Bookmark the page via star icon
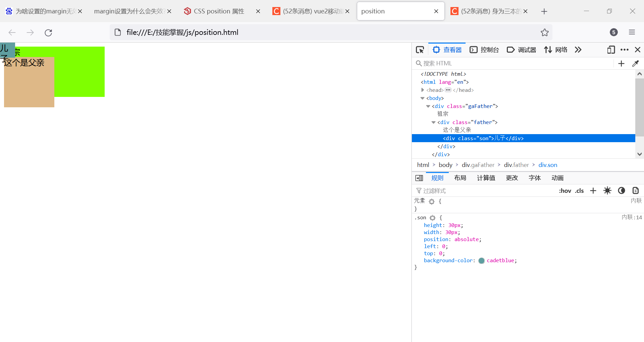The width and height of the screenshot is (644, 342). [545, 32]
